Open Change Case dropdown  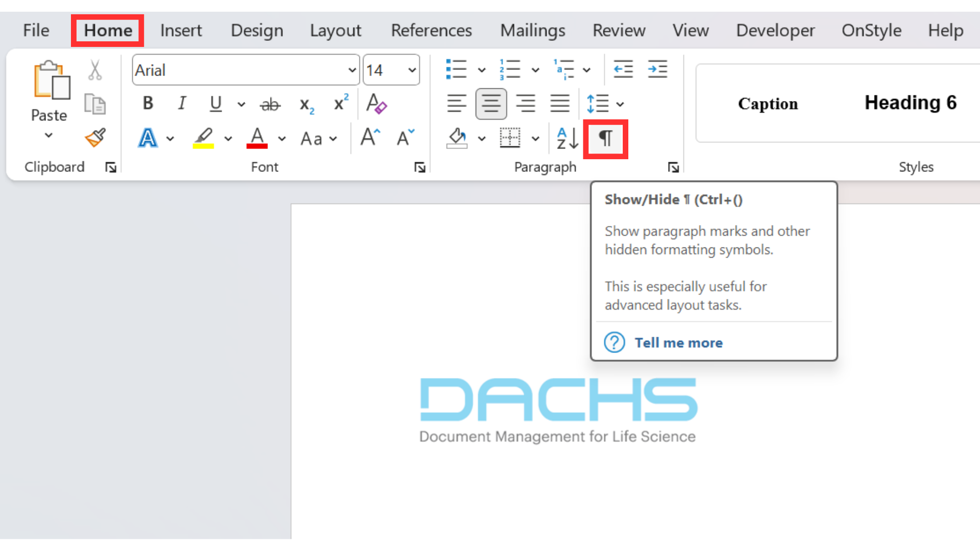[x=319, y=139]
